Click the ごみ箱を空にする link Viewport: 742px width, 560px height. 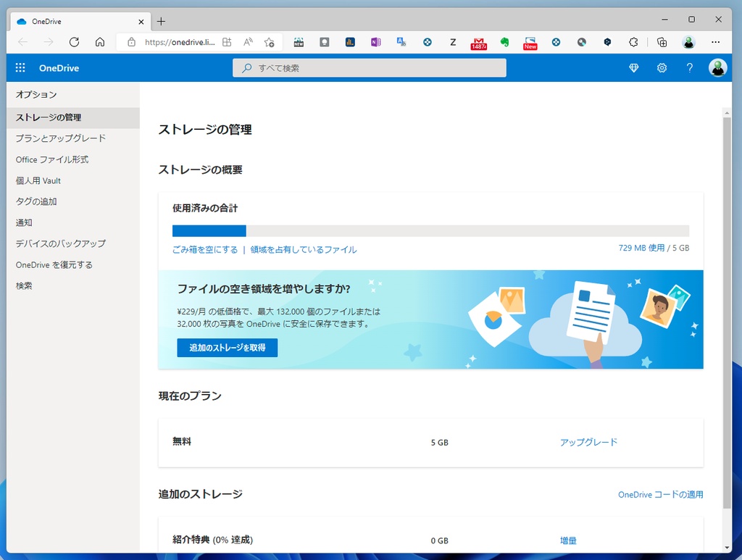(205, 249)
